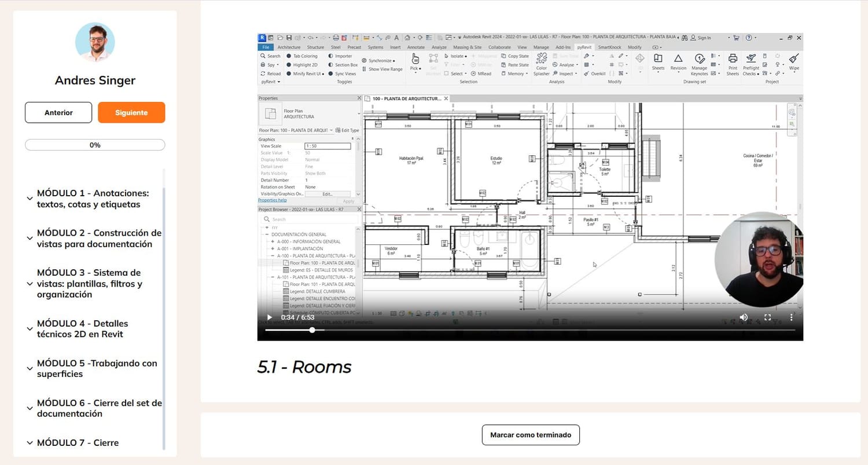Click the Manage Keynotes icon
The height and width of the screenshot is (465, 868).
tap(699, 59)
